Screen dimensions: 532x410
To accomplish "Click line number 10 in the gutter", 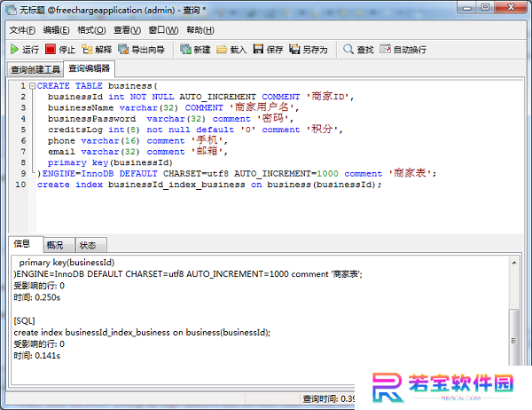I will tap(20, 185).
